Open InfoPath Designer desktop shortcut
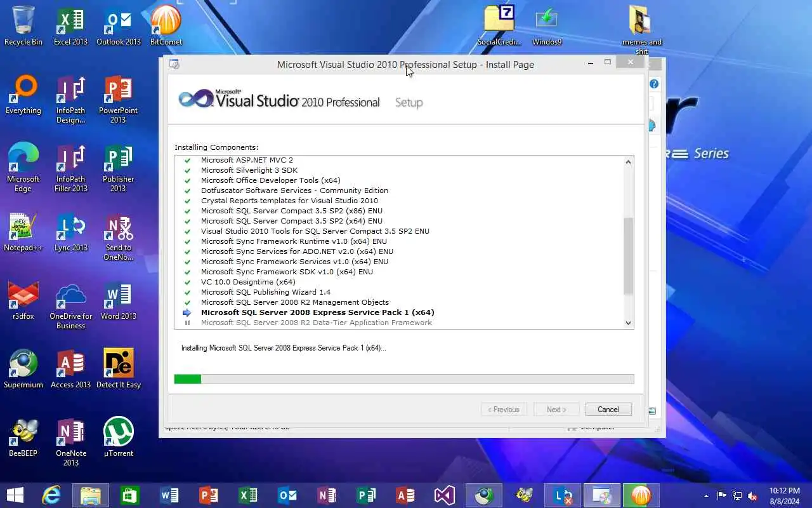The image size is (812, 508). [x=70, y=100]
